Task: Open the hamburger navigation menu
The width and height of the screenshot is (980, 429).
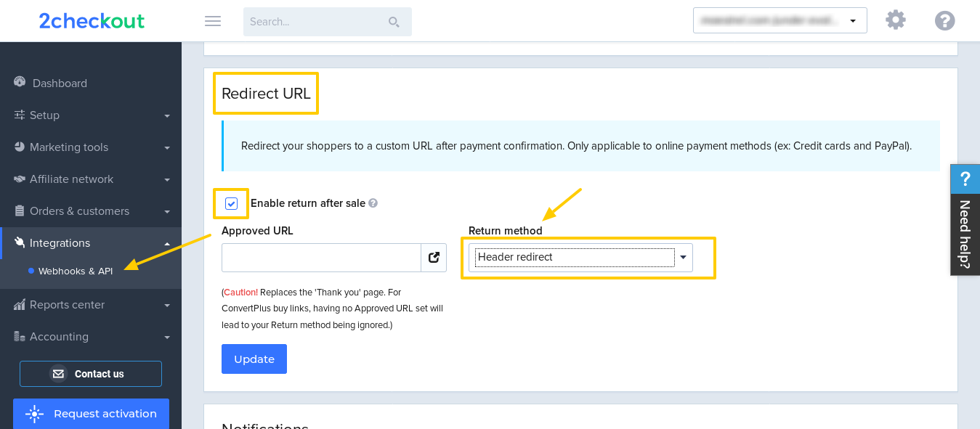Action: [212, 21]
